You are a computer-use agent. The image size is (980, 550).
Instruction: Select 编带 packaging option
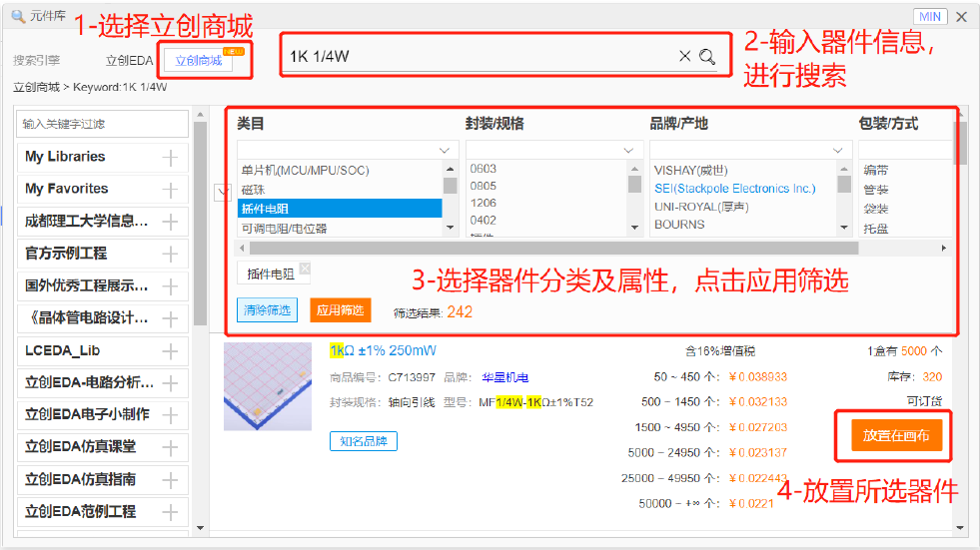pyautogui.click(x=876, y=171)
